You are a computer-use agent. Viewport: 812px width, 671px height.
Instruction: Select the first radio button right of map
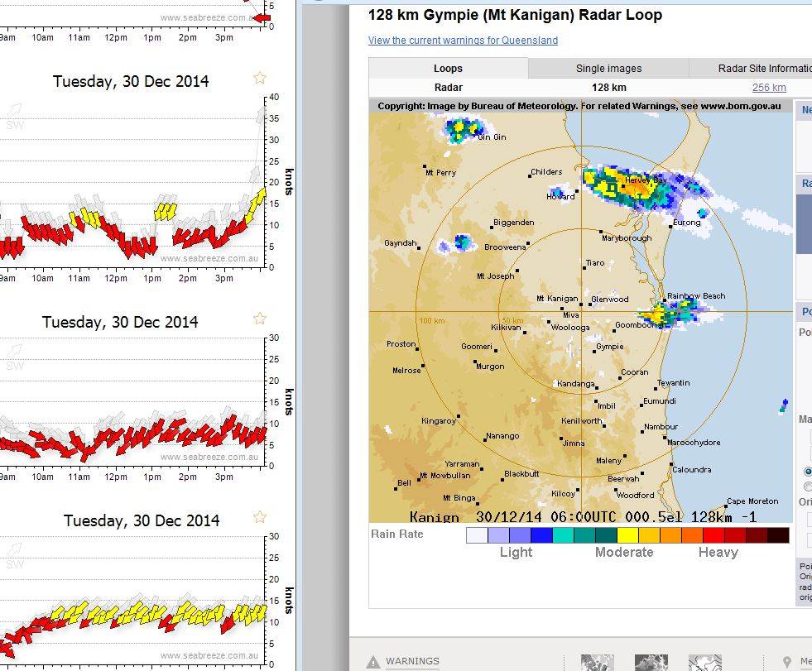click(808, 471)
